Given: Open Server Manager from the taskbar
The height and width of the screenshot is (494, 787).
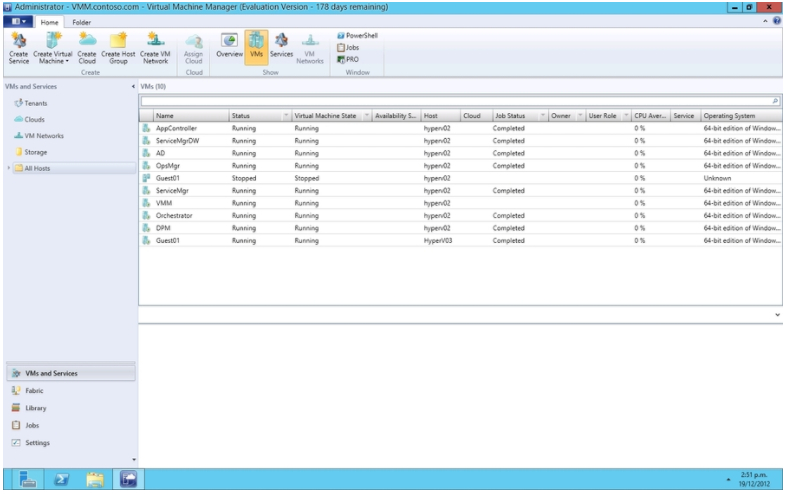Looking at the screenshot, I should coord(28,479).
